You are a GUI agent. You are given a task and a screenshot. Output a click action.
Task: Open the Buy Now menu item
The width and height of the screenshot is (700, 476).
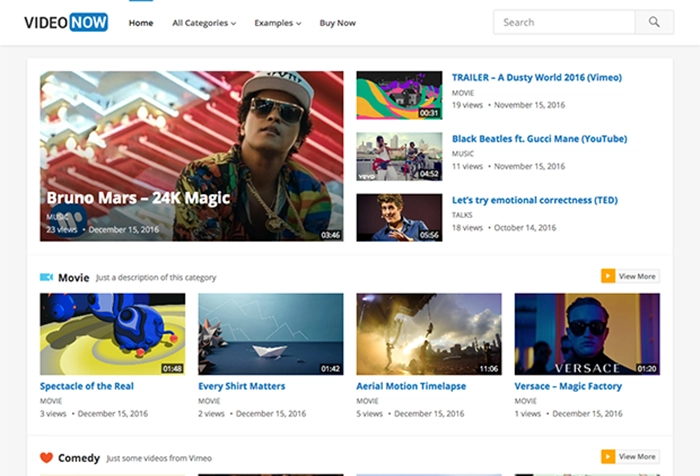click(337, 22)
